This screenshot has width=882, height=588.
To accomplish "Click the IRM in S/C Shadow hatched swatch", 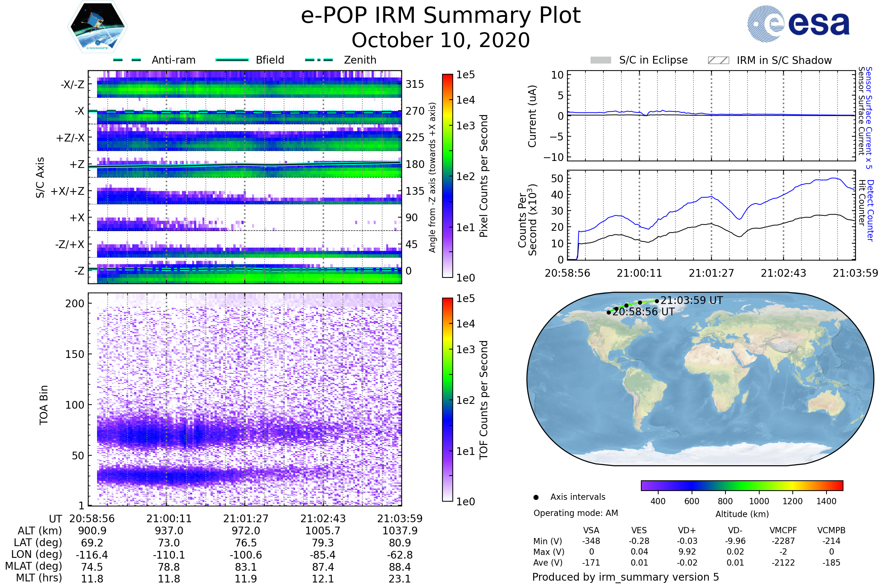I will (718, 60).
